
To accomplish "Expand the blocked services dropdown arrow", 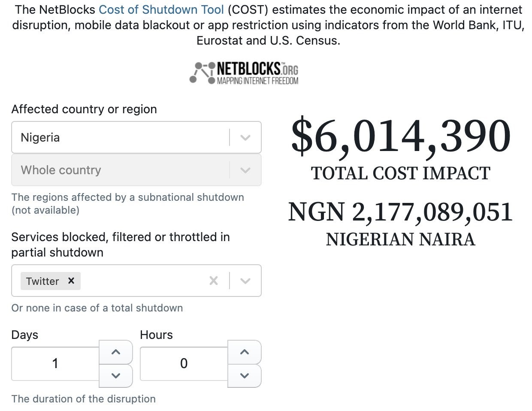I will (245, 281).
